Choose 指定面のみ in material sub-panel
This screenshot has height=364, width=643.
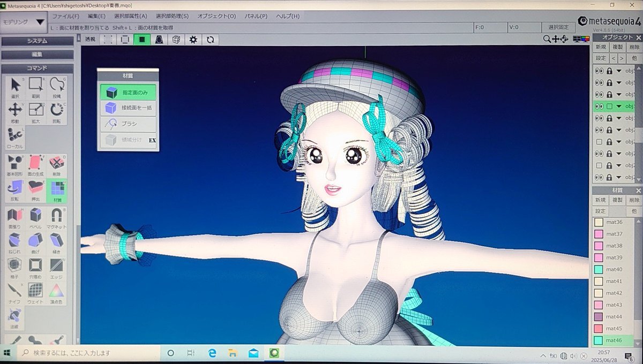tap(128, 93)
